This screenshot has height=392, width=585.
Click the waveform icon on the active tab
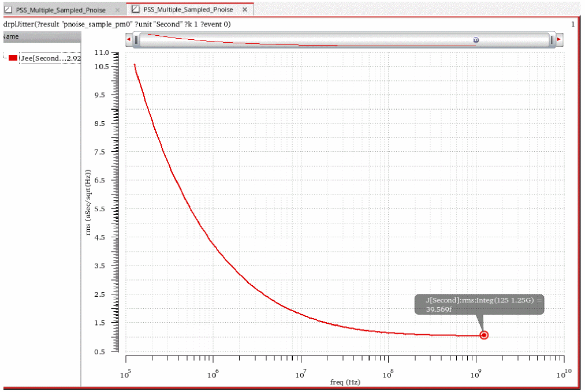[x=136, y=10]
